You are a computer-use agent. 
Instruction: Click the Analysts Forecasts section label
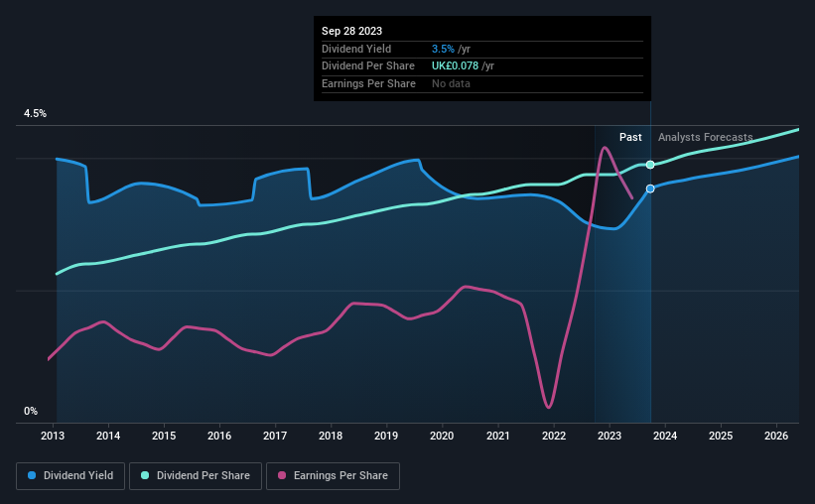[706, 137]
